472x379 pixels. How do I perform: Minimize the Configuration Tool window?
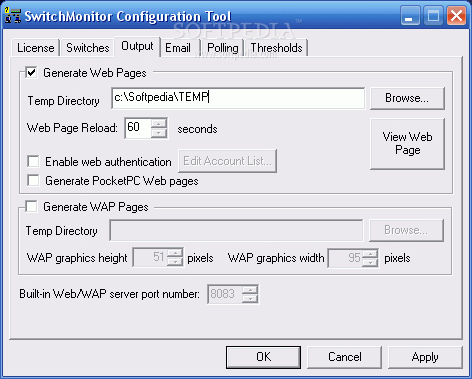coord(410,15)
